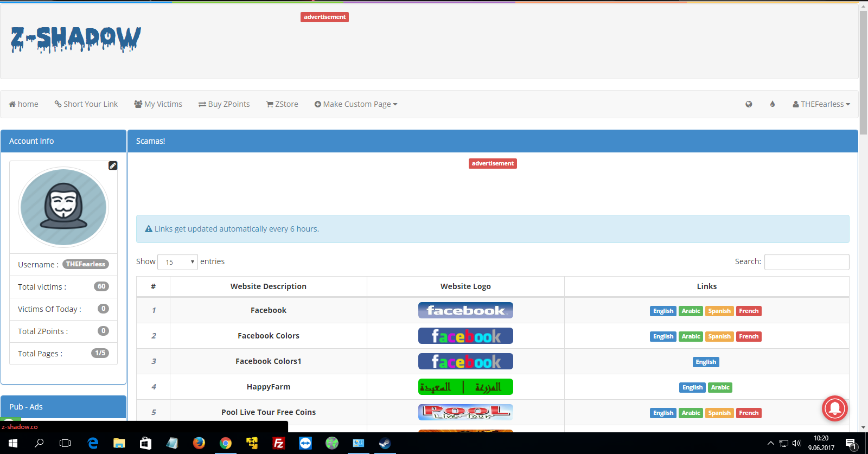Click the taskbar clock showing 10:20
The width and height of the screenshot is (868, 454).
click(x=821, y=443)
